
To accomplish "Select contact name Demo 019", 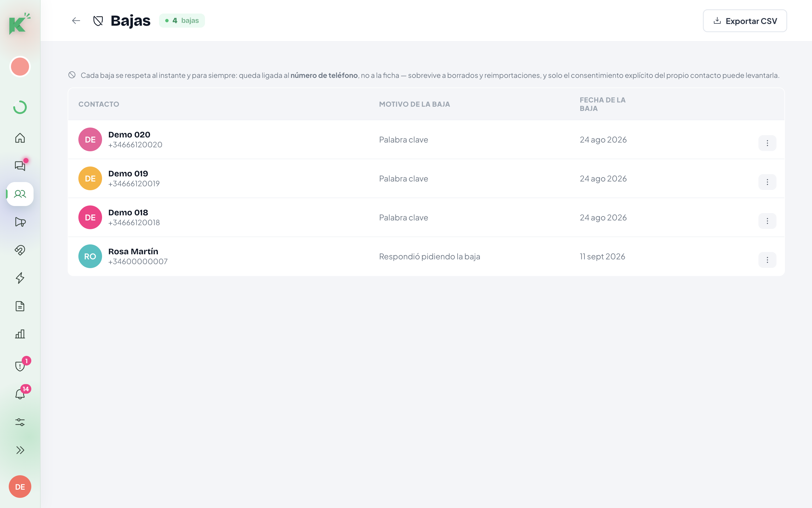I will point(128,173).
